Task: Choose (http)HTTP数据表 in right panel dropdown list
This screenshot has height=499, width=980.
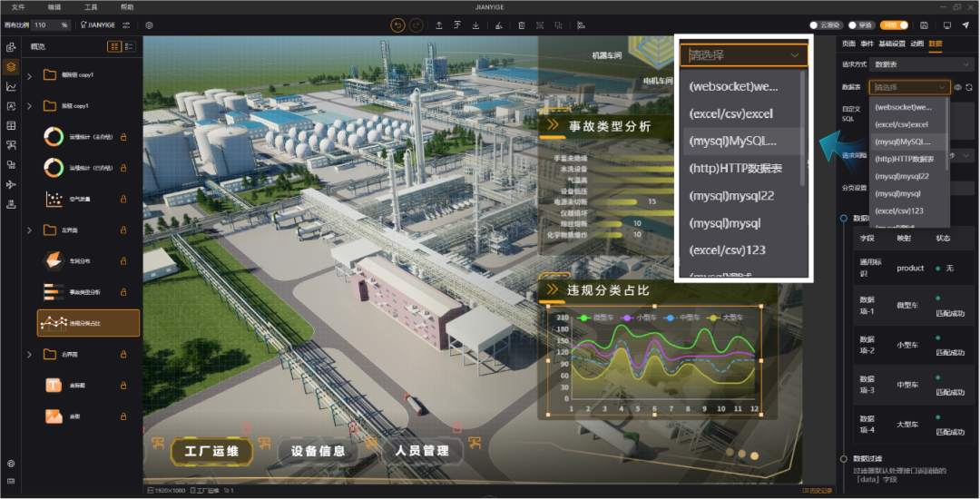Action: pyautogui.click(x=908, y=159)
